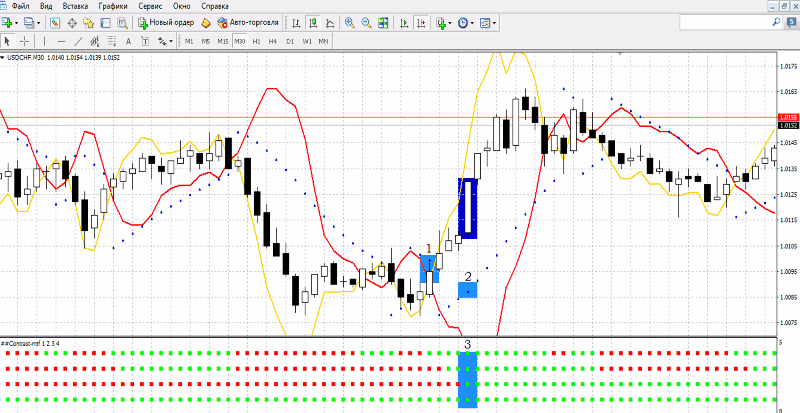
Task: Open the Файл menu
Action: click(x=20, y=6)
